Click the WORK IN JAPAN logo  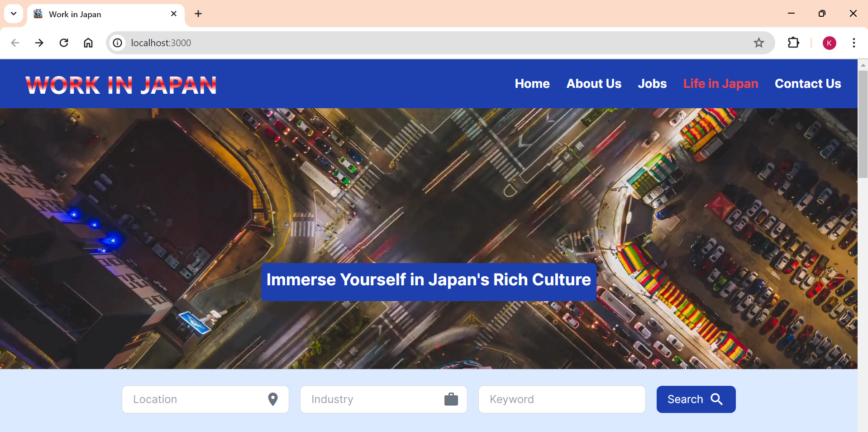[x=121, y=85]
